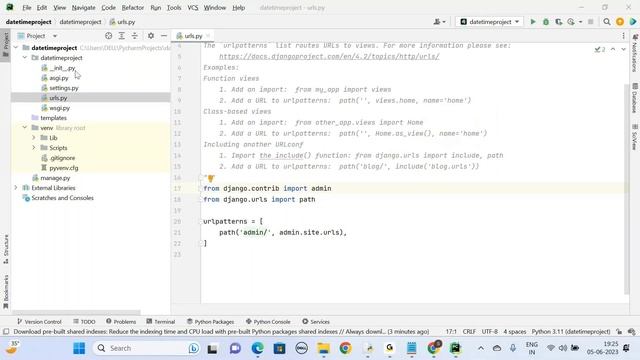Expand the Lib folder
Viewport: 640px width, 360px height.
(34, 138)
